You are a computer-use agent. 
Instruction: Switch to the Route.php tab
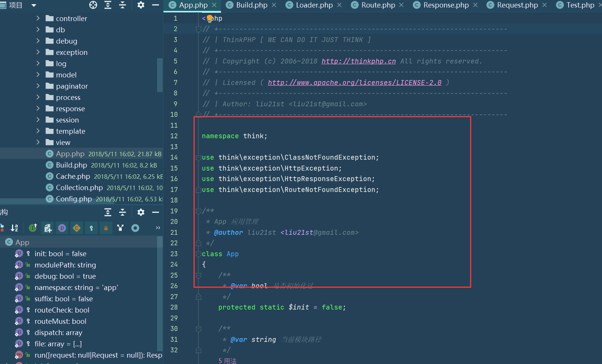tap(378, 5)
